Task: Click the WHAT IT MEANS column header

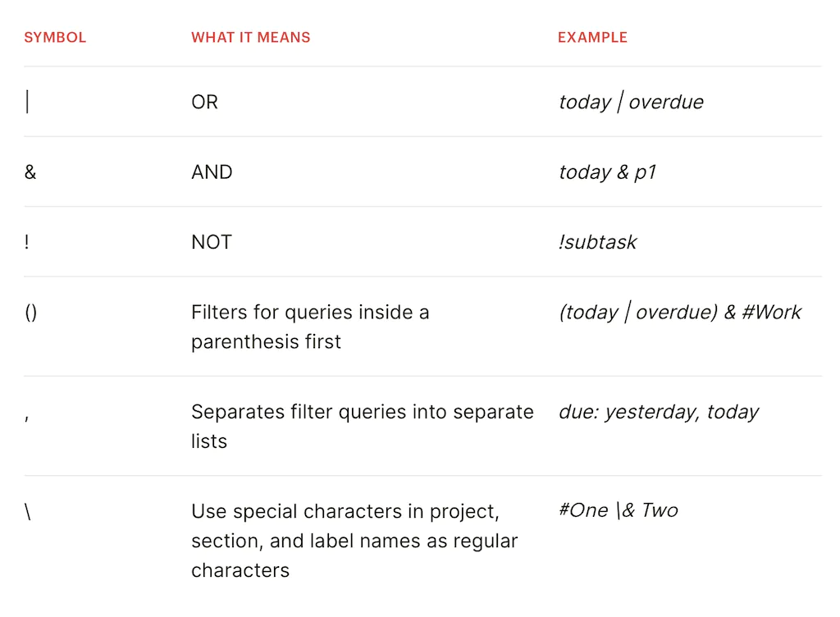Action: coord(250,38)
